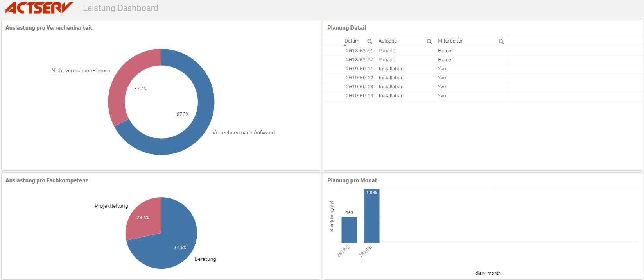
Task: Open search for Aufgabe column
Action: (429, 41)
